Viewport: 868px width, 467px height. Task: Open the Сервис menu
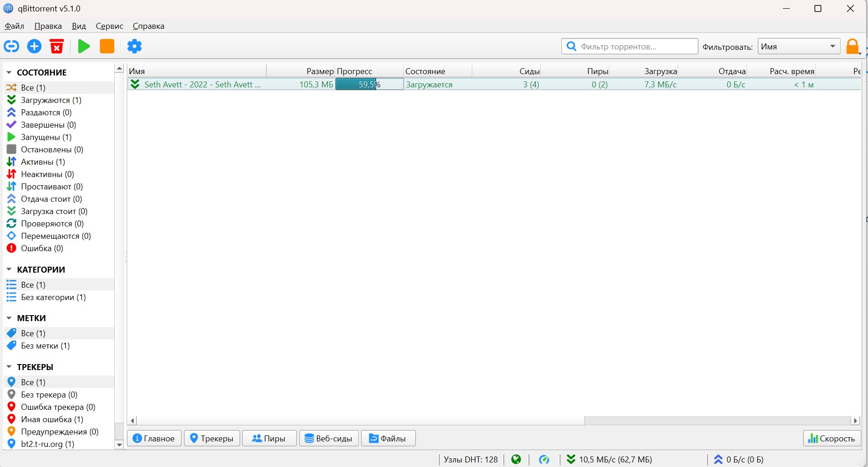point(109,26)
